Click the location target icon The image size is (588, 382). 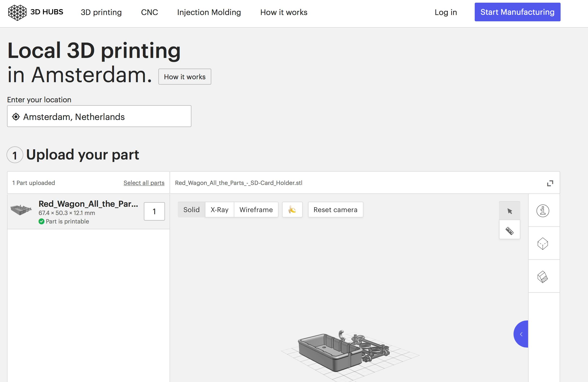[16, 117]
